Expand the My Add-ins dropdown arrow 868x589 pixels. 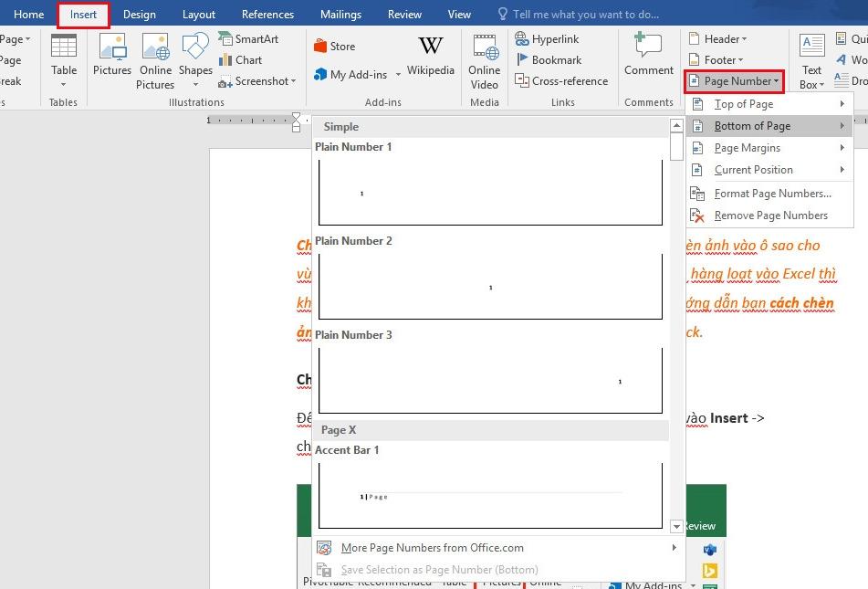397,75
